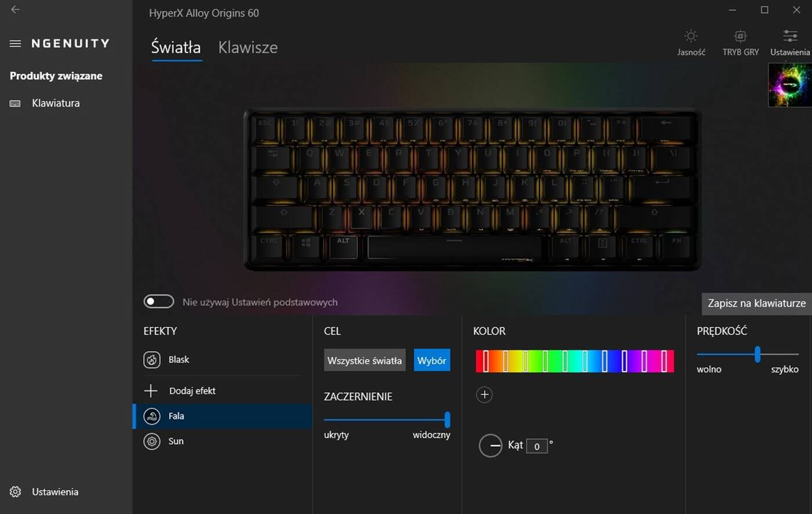This screenshot has width=812, height=514.
Task: Select Wszystkie światła target option
Action: (x=364, y=360)
